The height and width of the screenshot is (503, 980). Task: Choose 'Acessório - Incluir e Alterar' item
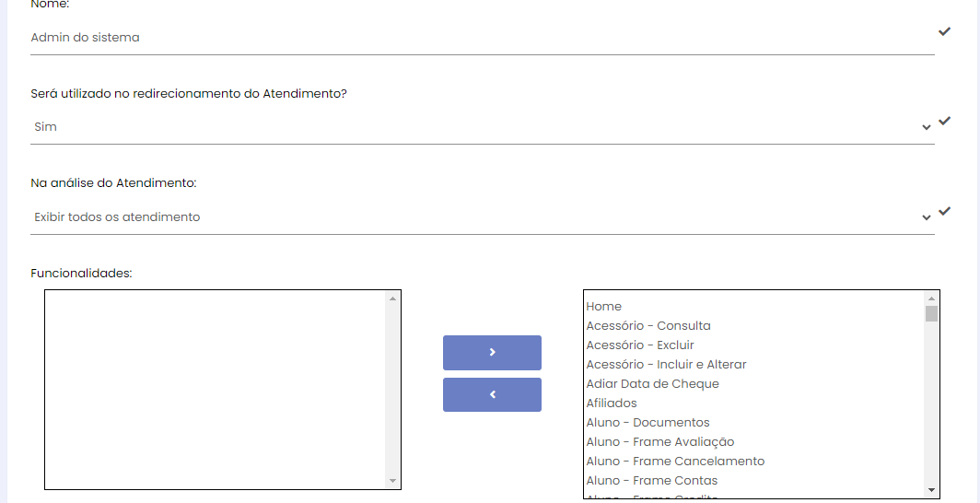666,365
